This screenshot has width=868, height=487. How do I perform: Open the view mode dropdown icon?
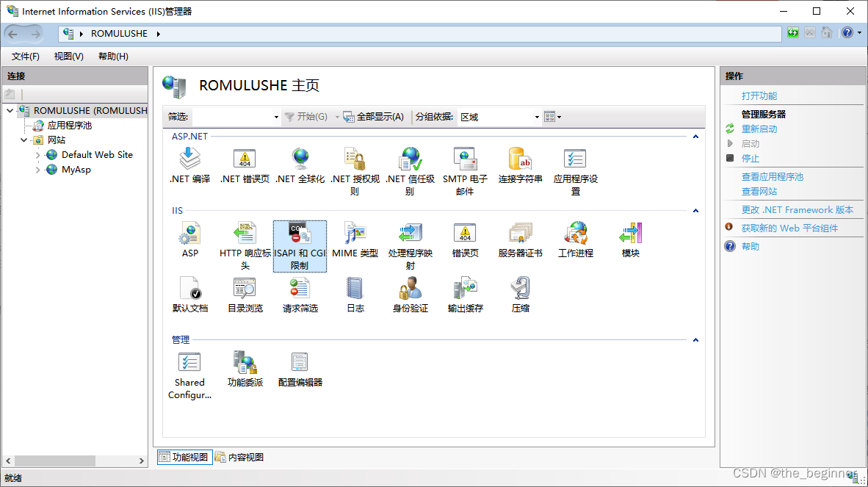[552, 117]
